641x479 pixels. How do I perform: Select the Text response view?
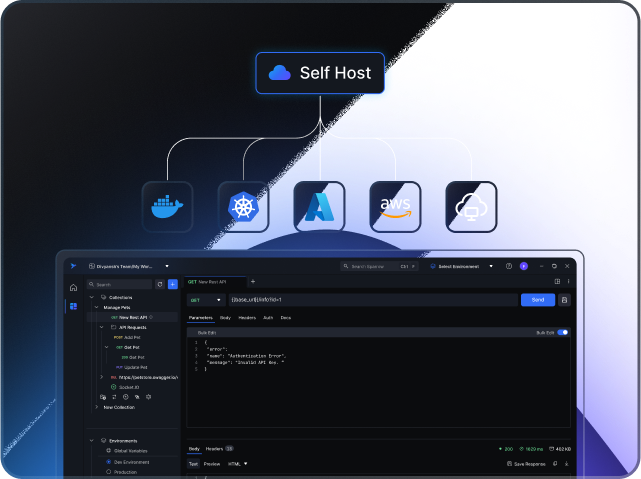click(x=193, y=464)
